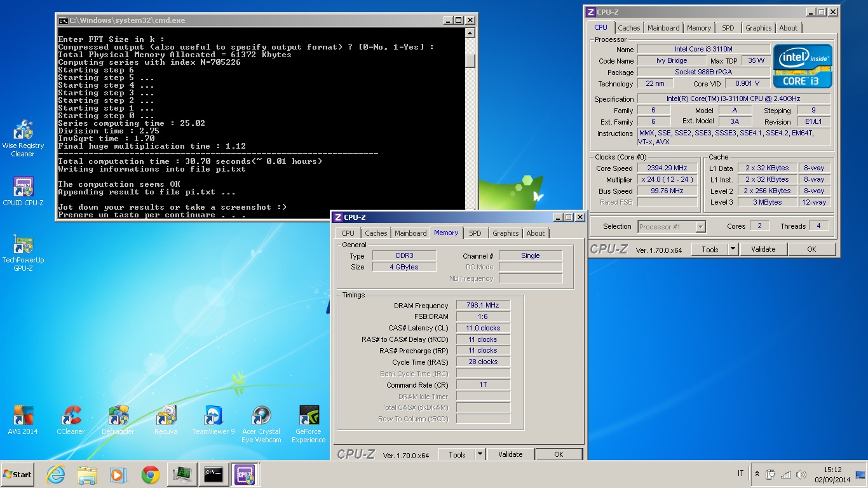Click the Intel Core i3 logo
This screenshot has height=488, width=868.
[x=803, y=65]
